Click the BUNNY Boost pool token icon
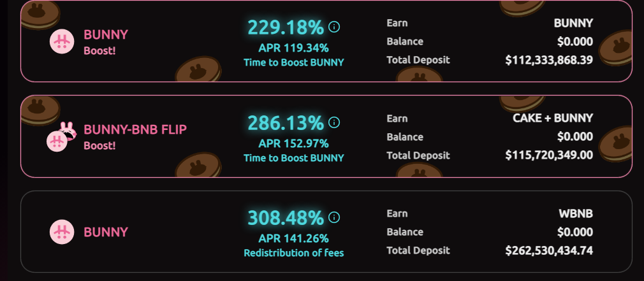The image size is (644, 281). pos(62,41)
